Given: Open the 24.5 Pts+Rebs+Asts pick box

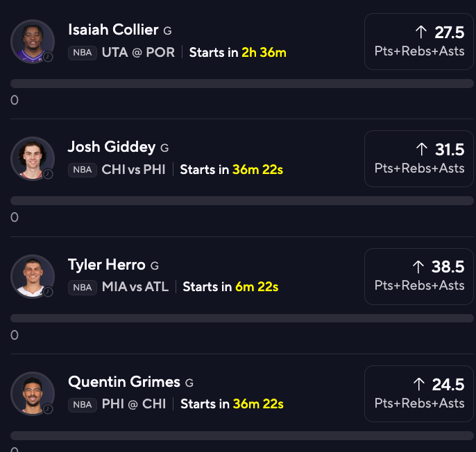Looking at the screenshot, I should click(x=419, y=394).
